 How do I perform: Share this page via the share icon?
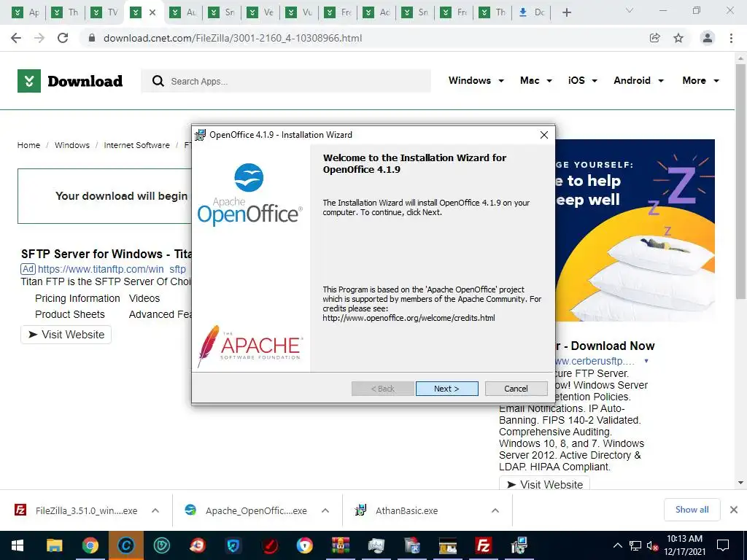point(655,38)
